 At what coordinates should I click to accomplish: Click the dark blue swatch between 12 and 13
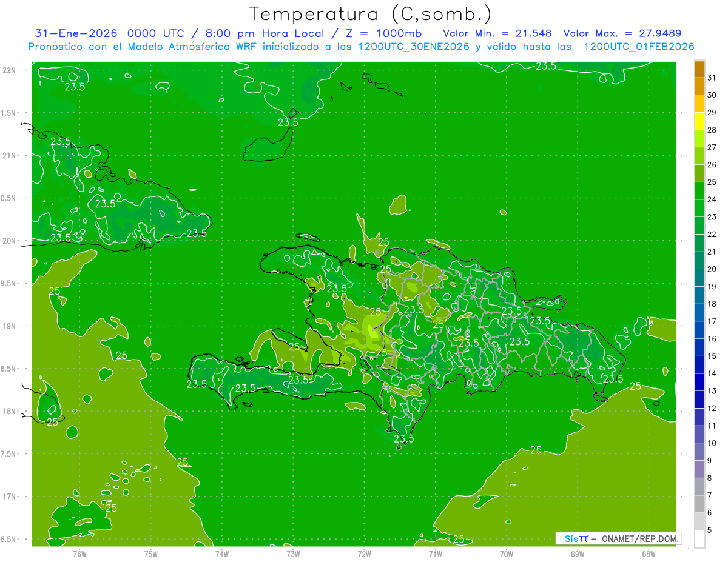(699, 400)
